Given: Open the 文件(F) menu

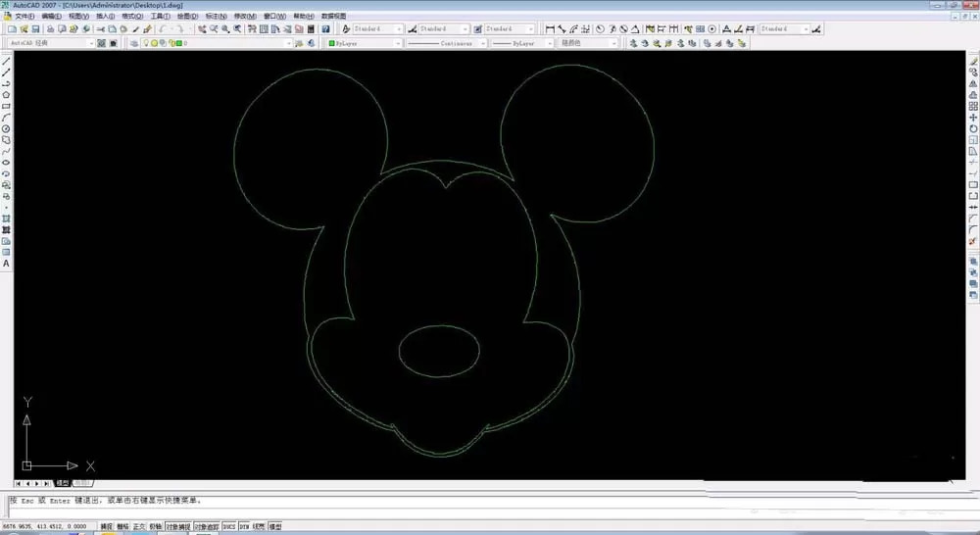Looking at the screenshot, I should point(24,17).
